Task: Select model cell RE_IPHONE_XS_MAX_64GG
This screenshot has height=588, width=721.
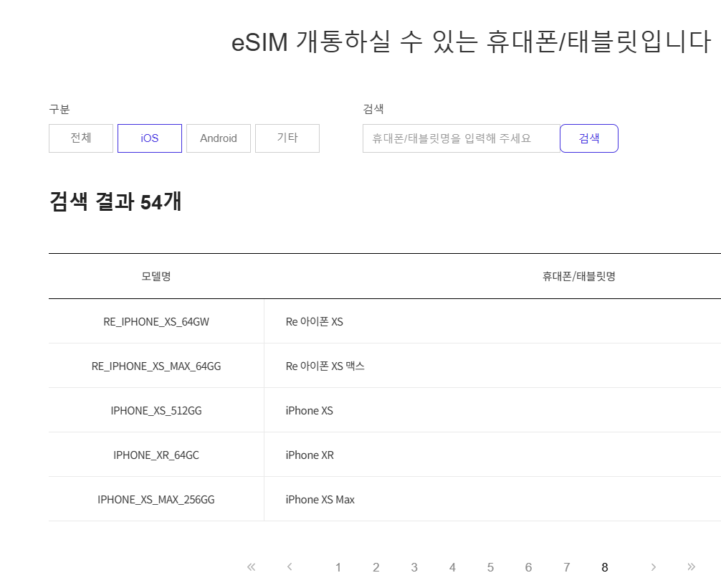Action: coord(156,366)
